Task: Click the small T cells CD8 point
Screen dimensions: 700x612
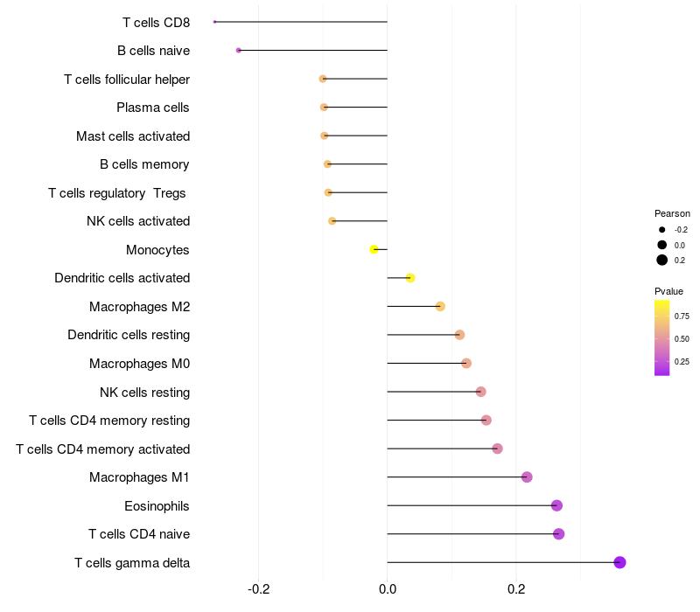Action: (x=214, y=22)
